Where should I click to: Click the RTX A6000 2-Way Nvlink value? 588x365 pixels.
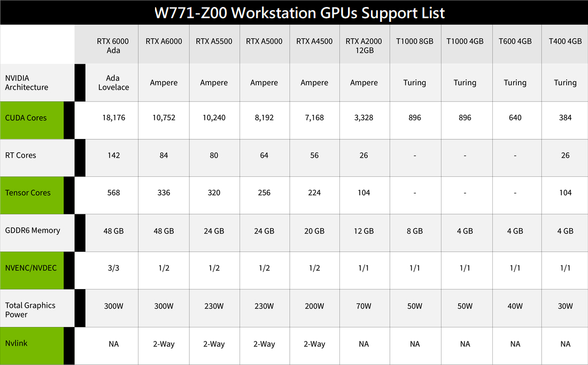click(x=164, y=344)
